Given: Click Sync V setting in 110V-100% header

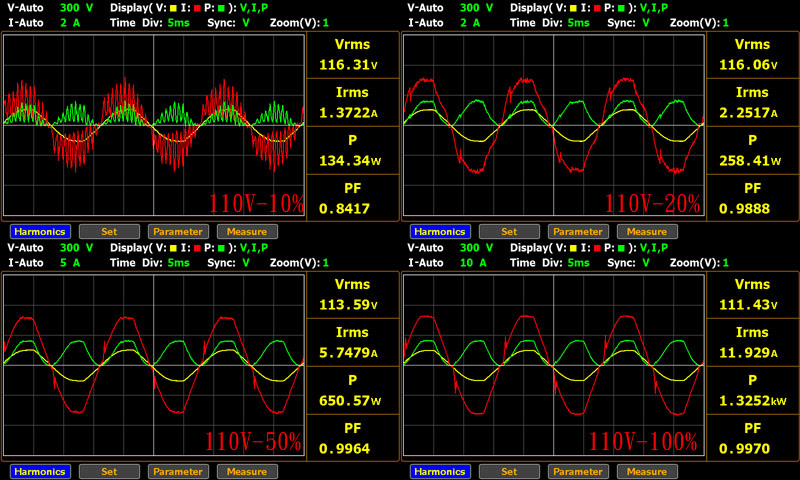Looking at the screenshot, I should (x=646, y=263).
